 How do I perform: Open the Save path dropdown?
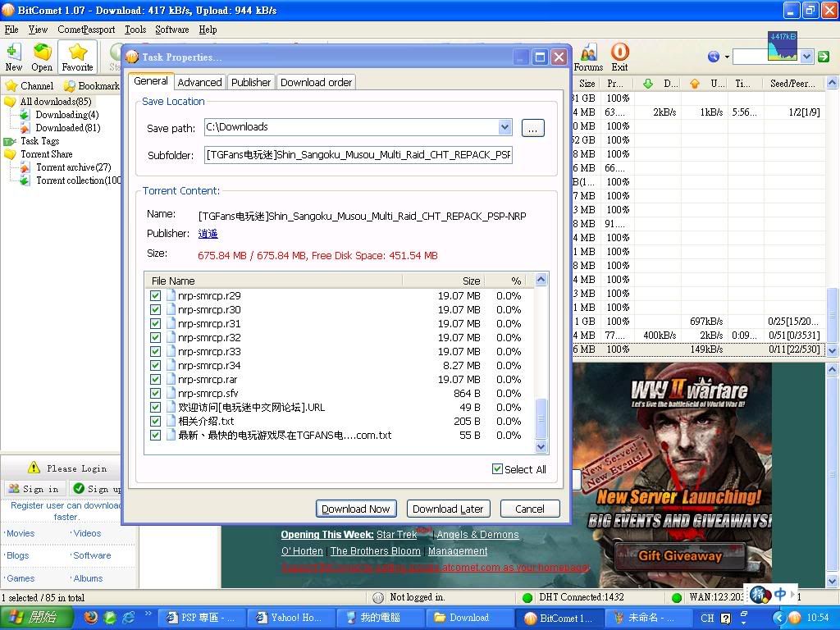click(504, 127)
